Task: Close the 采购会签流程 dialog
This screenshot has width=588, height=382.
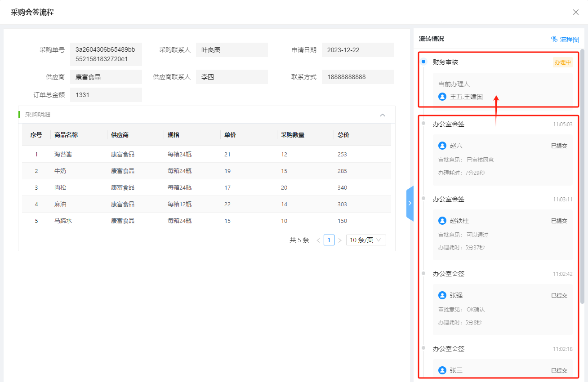Action: 576,12
